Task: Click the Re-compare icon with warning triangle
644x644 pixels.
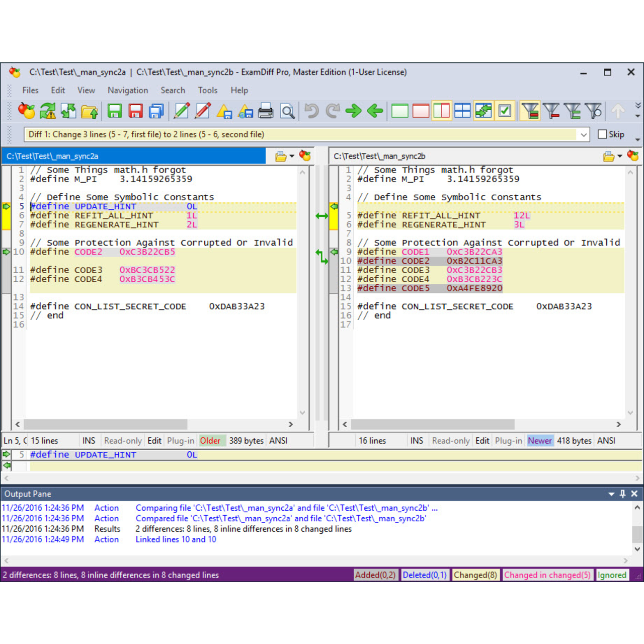Action: (x=48, y=111)
